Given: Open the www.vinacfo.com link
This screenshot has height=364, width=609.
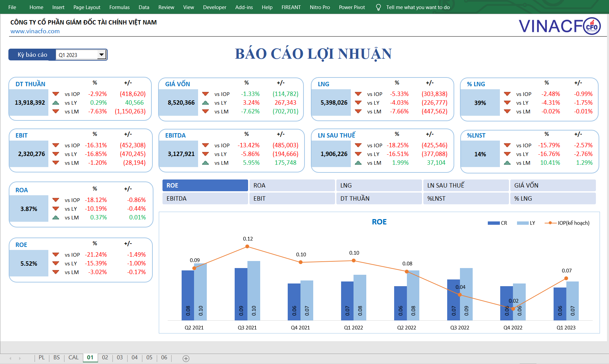Looking at the screenshot, I should 35,31.
